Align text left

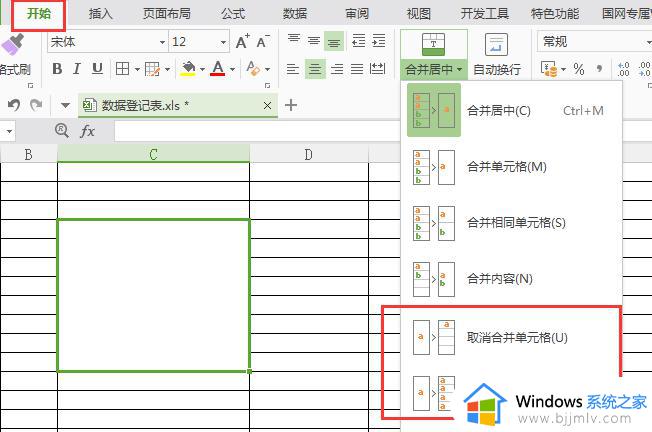(293, 69)
